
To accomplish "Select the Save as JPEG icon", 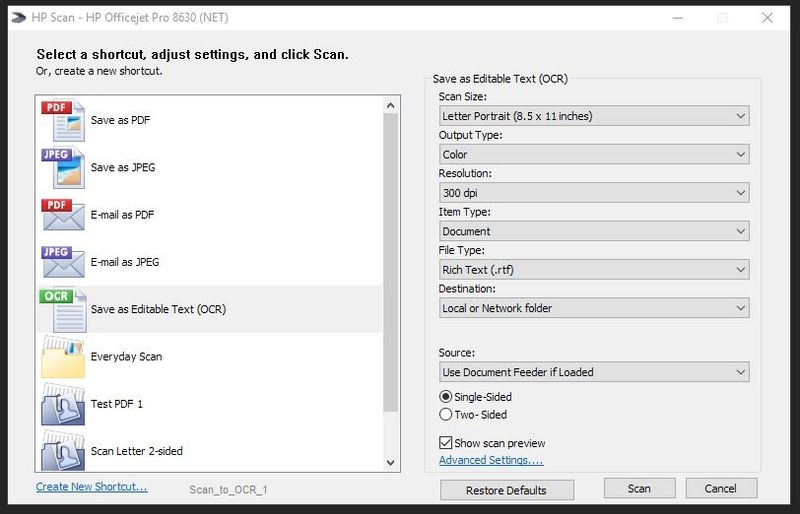I will coord(62,168).
